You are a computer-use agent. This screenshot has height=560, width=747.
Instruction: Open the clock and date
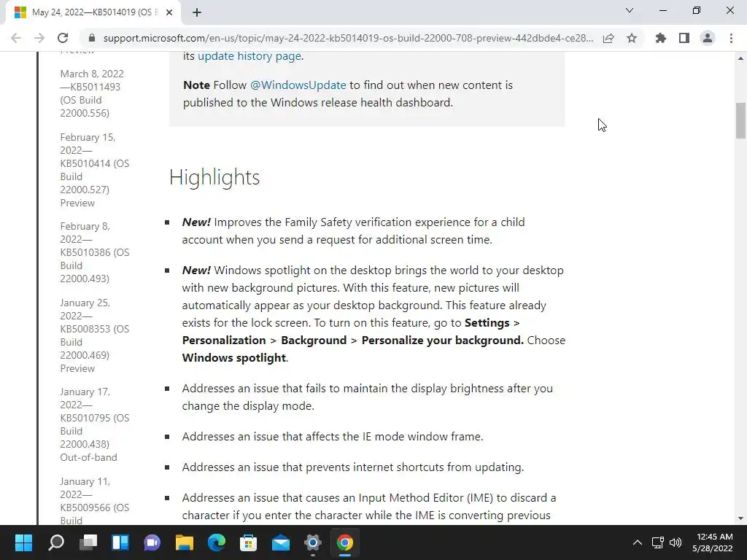(713, 542)
